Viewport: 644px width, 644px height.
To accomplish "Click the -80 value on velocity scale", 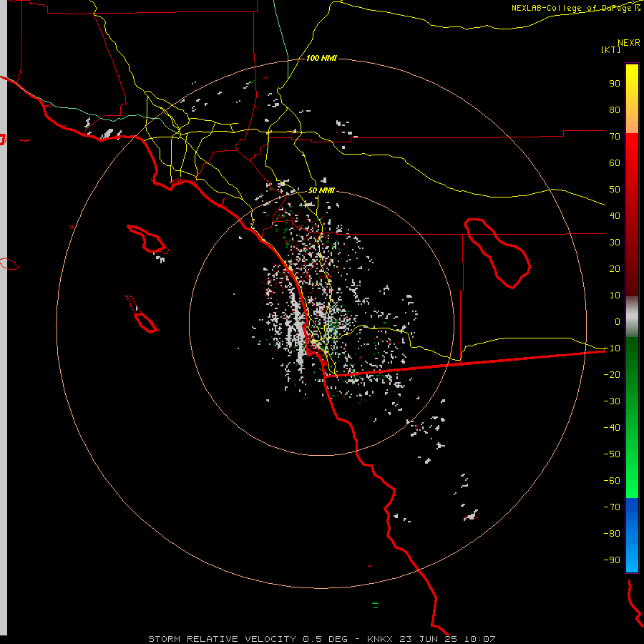I will [612, 534].
